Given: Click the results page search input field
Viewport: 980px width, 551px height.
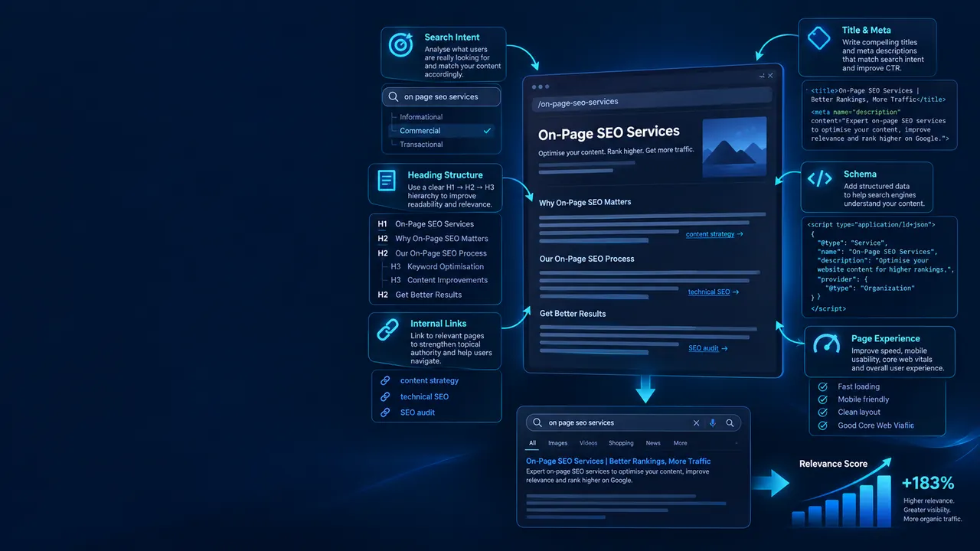Looking at the screenshot, I should pos(634,422).
